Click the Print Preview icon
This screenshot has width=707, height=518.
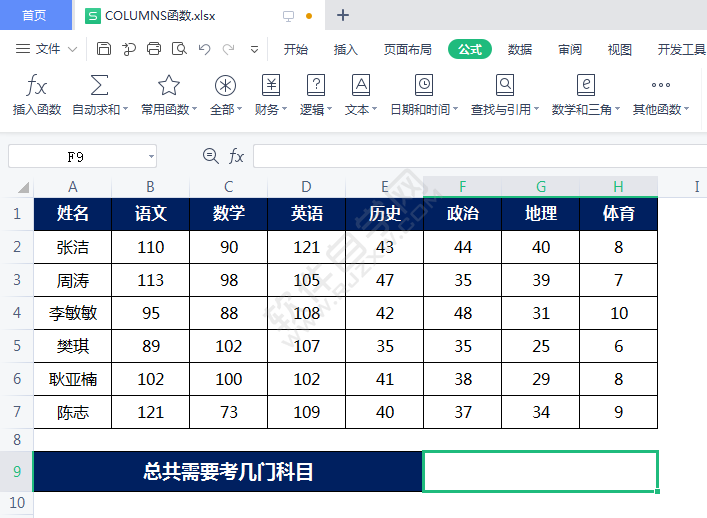click(179, 49)
